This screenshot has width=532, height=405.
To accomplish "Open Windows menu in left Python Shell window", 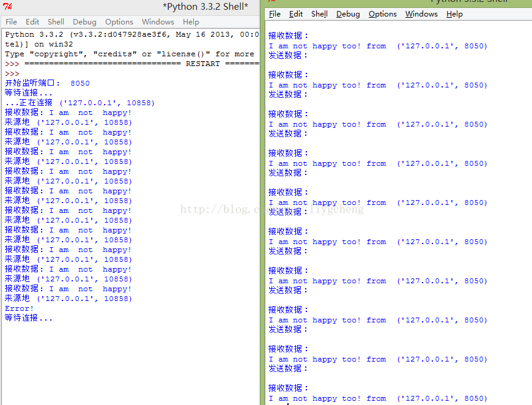I will pyautogui.click(x=158, y=22).
